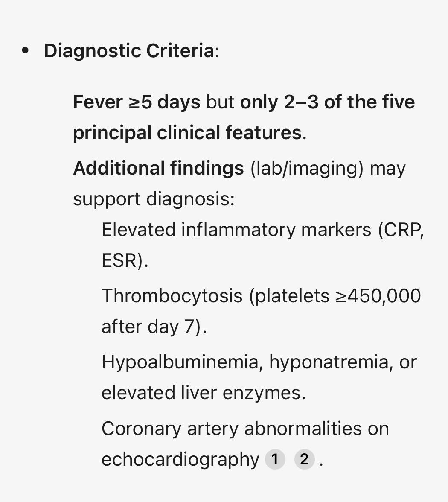The height and width of the screenshot is (502, 448).
Task: Click the Diagnostic Criteria bullet point marker
Action: (25, 50)
